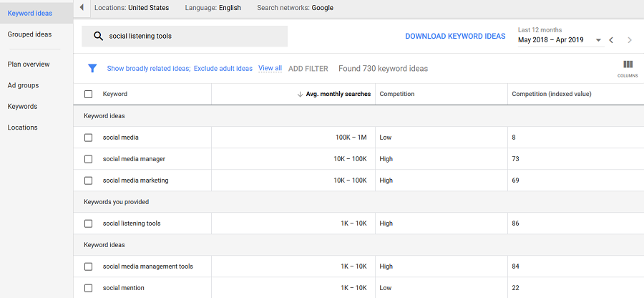This screenshot has width=644, height=298.
Task: Go to next date range arrow
Action: coord(630,40)
